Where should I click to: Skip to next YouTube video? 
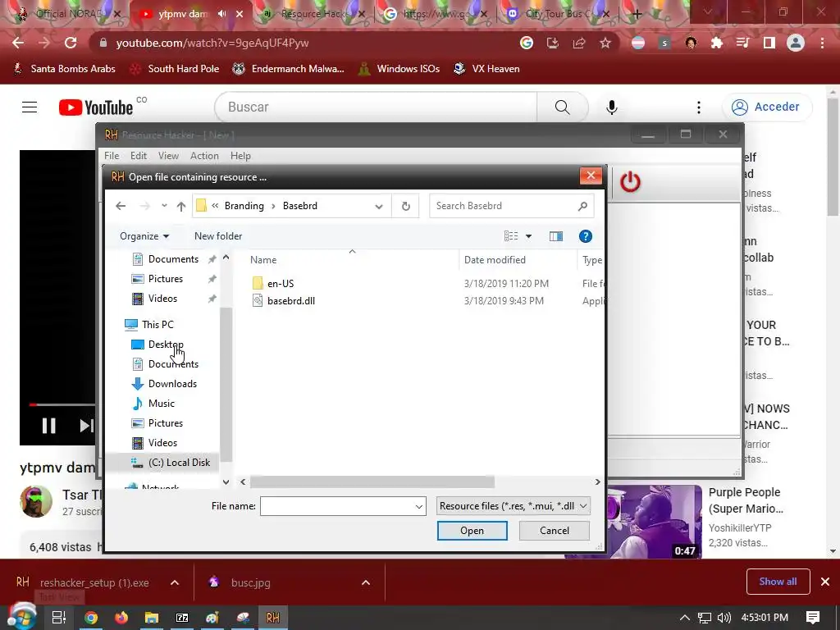point(85,426)
